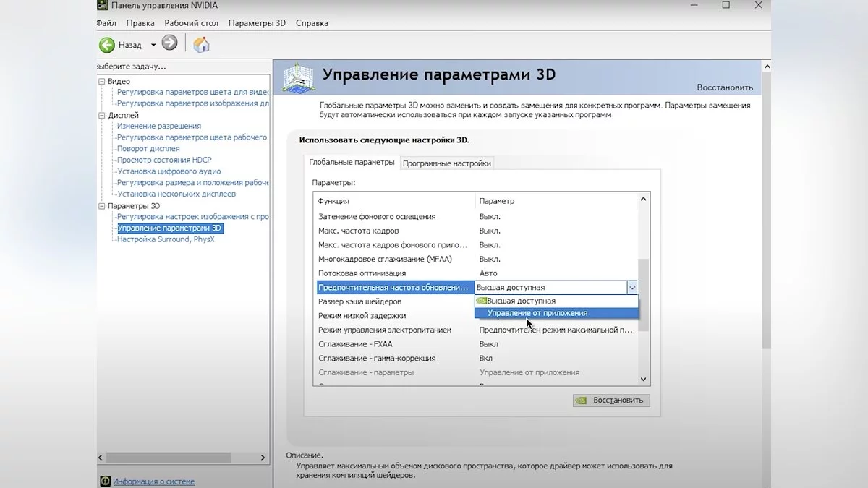Image resolution: width=868 pixels, height=488 pixels.
Task: Open the Справка menu
Action: click(x=312, y=23)
